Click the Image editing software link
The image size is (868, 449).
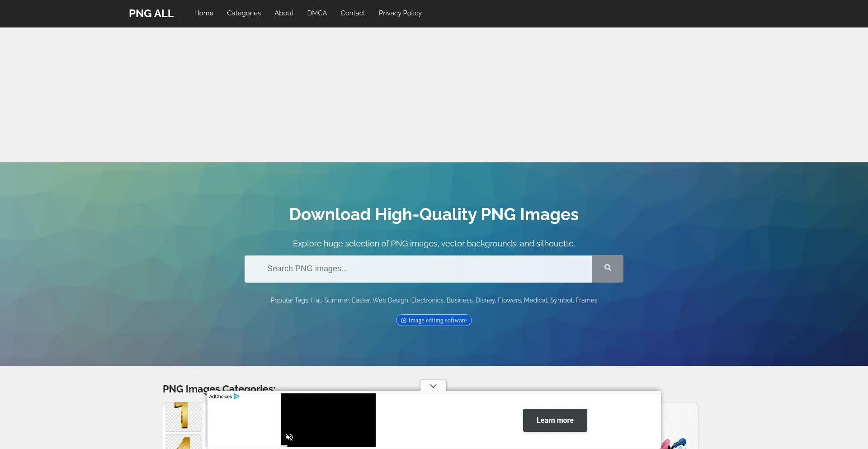pos(434,320)
